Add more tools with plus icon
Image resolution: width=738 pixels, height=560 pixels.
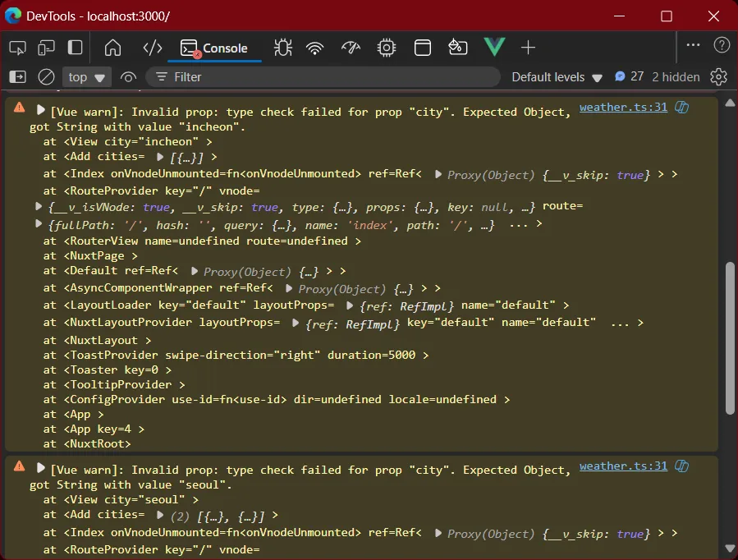[528, 48]
